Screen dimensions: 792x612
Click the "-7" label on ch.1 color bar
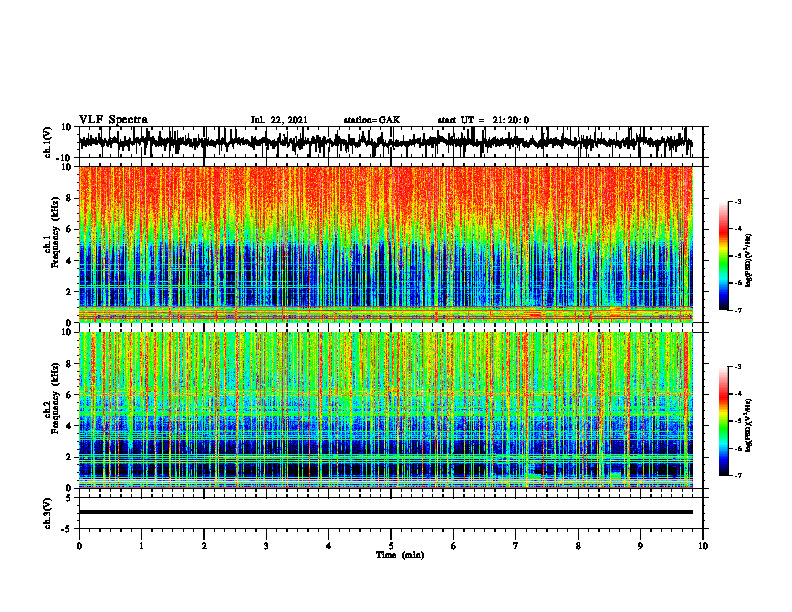click(738, 310)
